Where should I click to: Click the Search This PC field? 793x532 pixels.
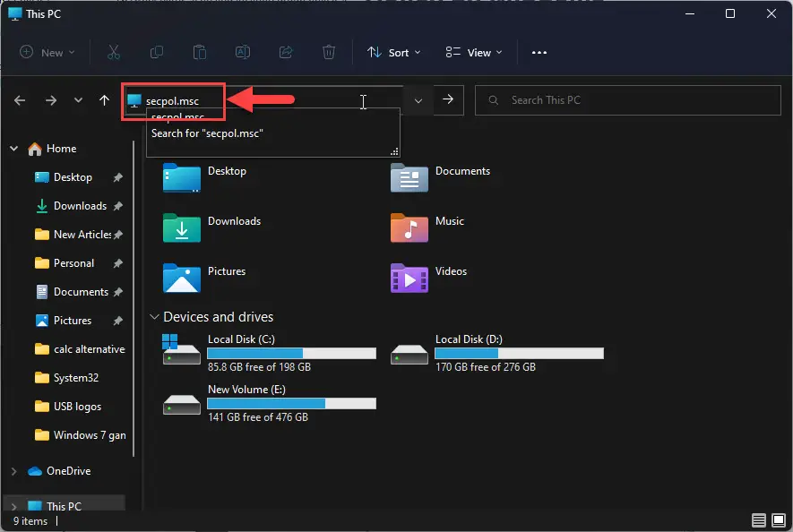click(627, 100)
